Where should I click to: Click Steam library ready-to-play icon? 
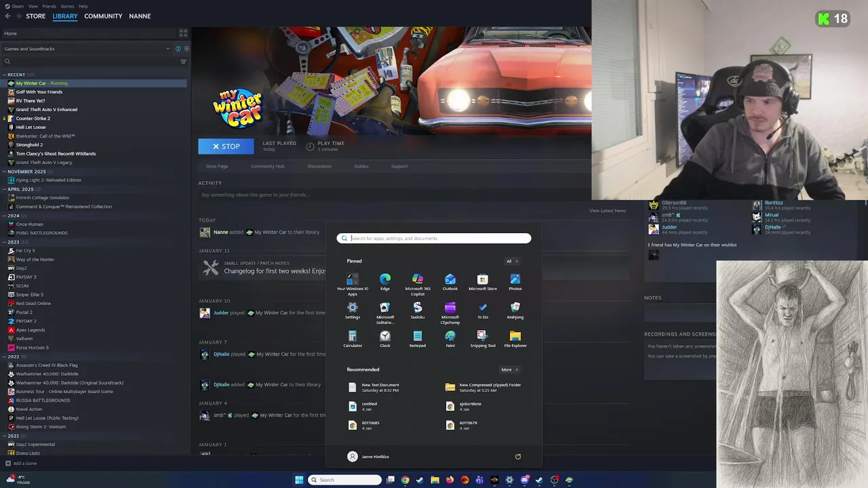(x=186, y=49)
